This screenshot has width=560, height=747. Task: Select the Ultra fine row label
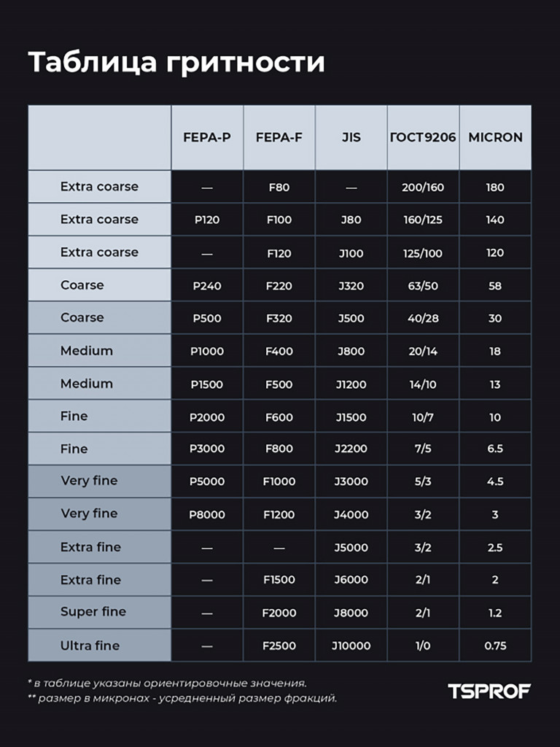(90, 646)
